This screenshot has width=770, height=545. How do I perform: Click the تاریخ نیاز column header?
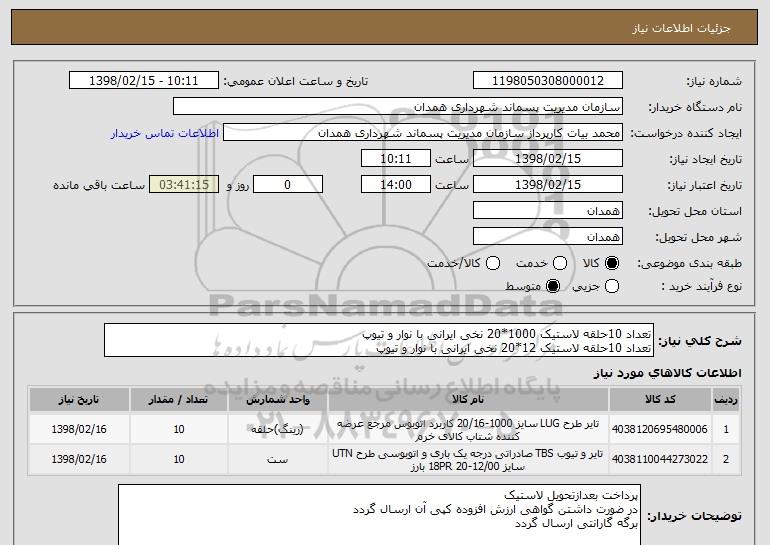tap(79, 400)
